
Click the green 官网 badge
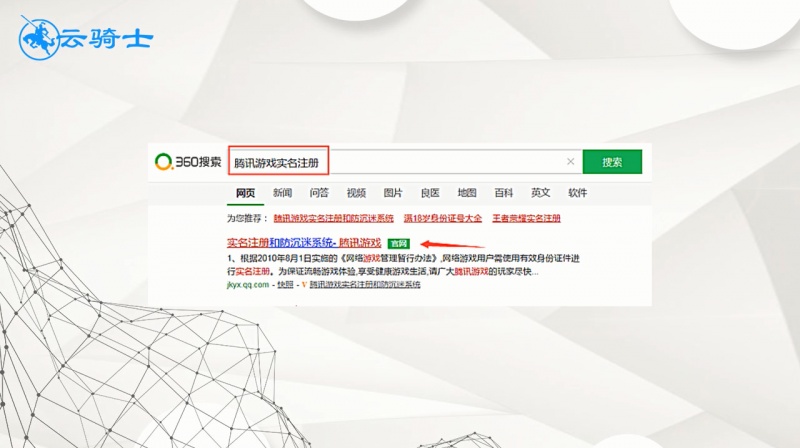[x=398, y=243]
